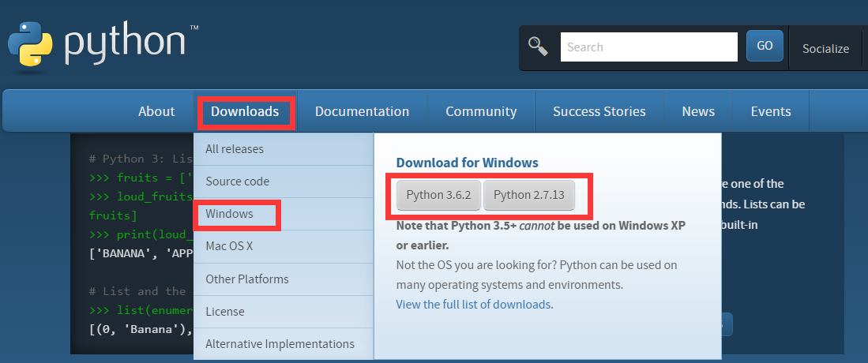Focus the Search input field
The height and width of the screenshot is (363, 868).
(648, 47)
